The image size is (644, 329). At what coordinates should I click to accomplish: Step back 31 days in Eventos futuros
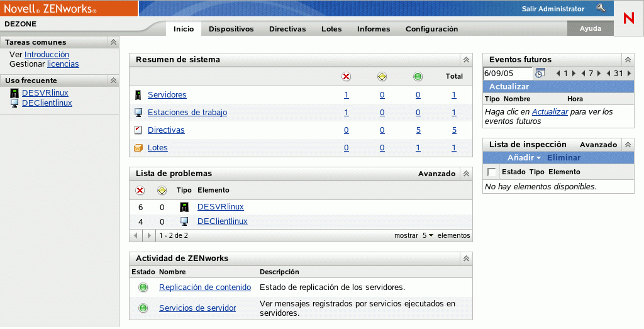608,74
